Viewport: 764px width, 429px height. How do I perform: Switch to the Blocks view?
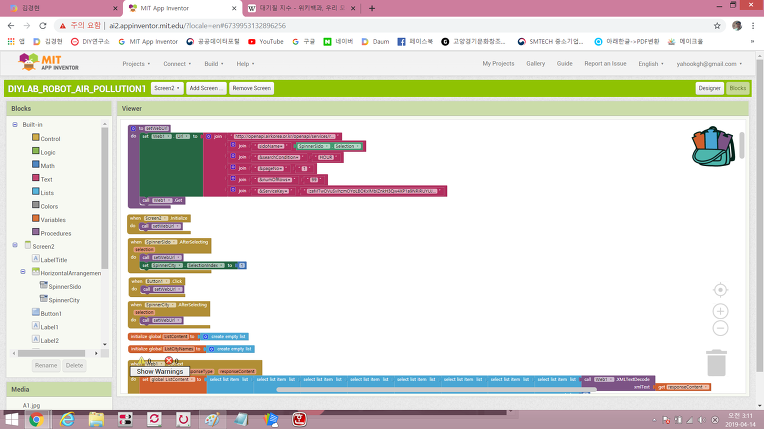point(738,88)
